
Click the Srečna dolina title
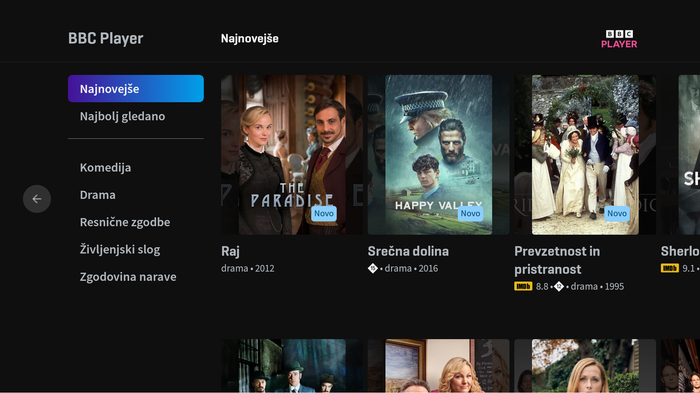pos(408,251)
